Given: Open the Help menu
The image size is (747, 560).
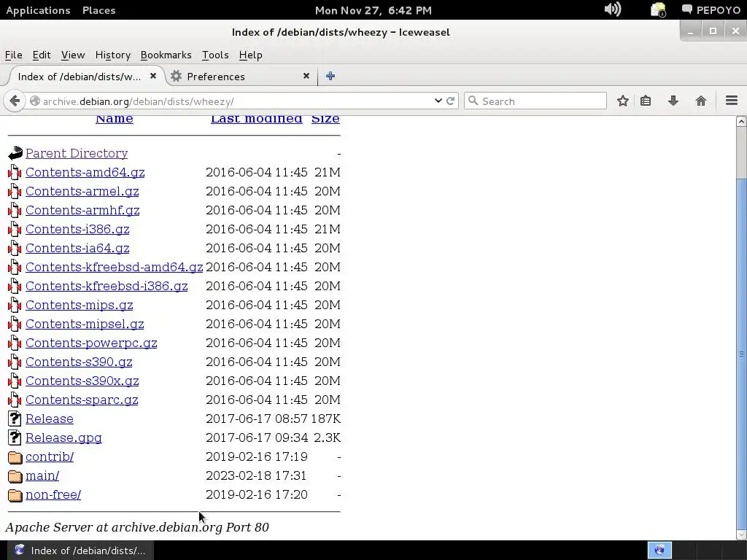Looking at the screenshot, I should pyautogui.click(x=251, y=55).
